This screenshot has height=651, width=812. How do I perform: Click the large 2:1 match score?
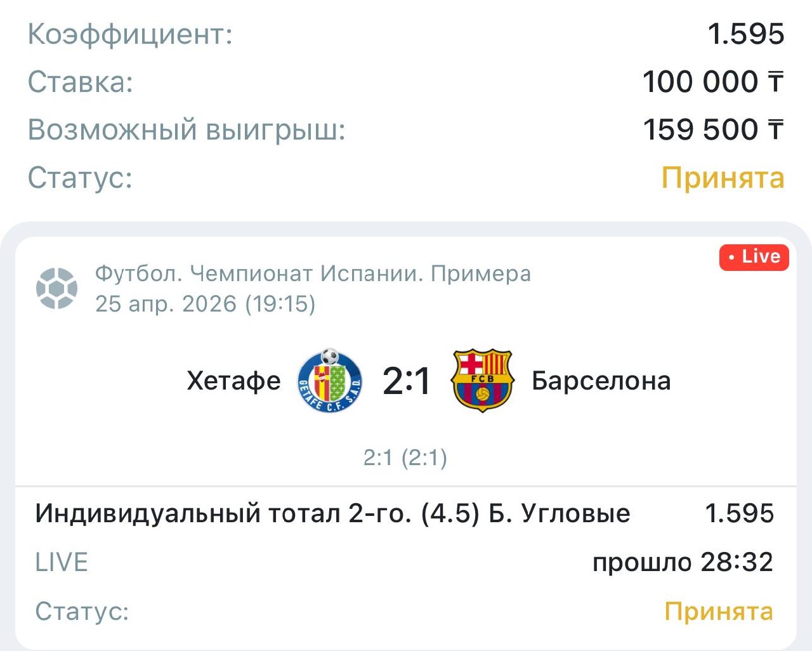click(406, 381)
